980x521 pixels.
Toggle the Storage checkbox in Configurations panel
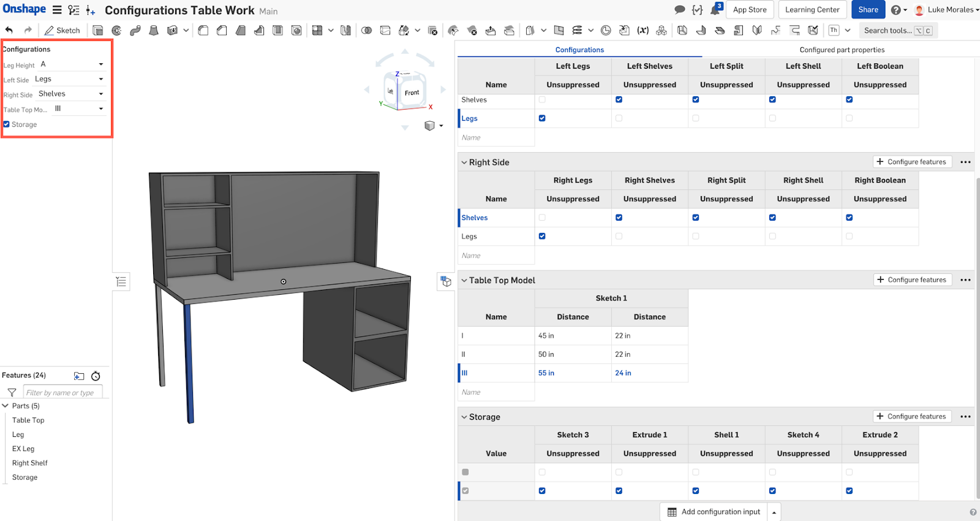click(x=7, y=124)
